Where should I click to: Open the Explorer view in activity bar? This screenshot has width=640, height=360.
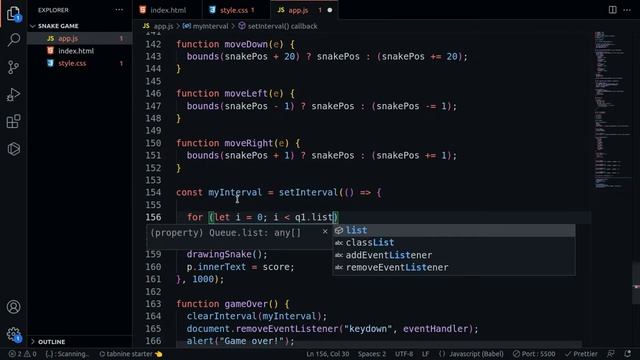13,13
